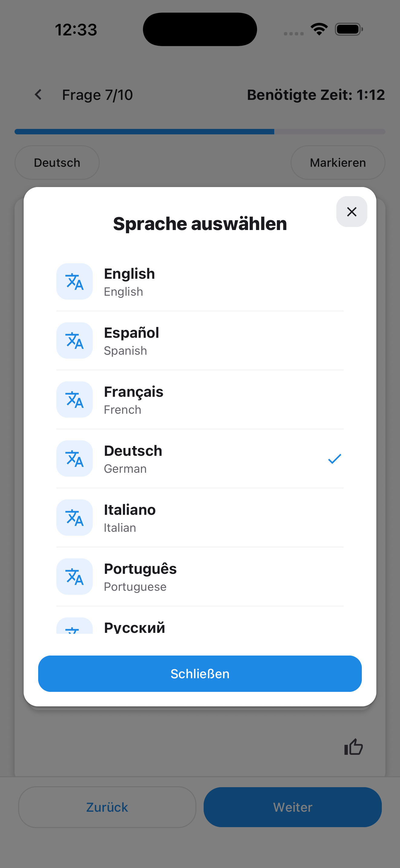Tap the back chevron beside Frage 7/10
The height and width of the screenshot is (868, 400).
click(38, 95)
